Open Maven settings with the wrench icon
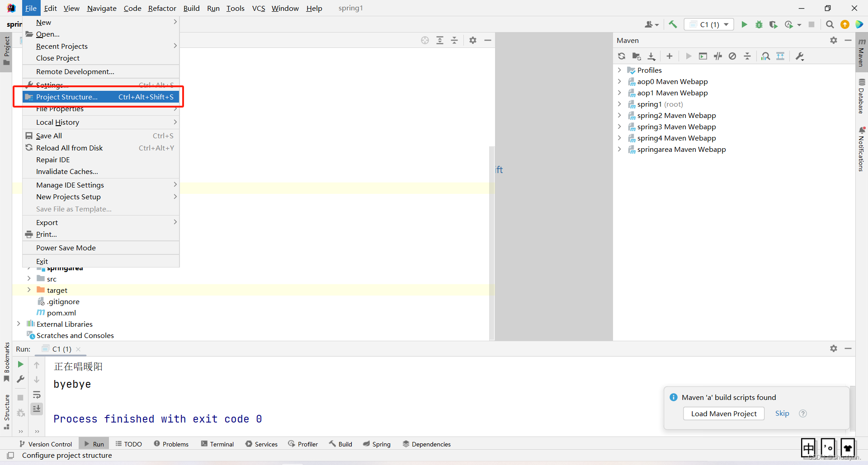868x465 pixels. pyautogui.click(x=799, y=56)
